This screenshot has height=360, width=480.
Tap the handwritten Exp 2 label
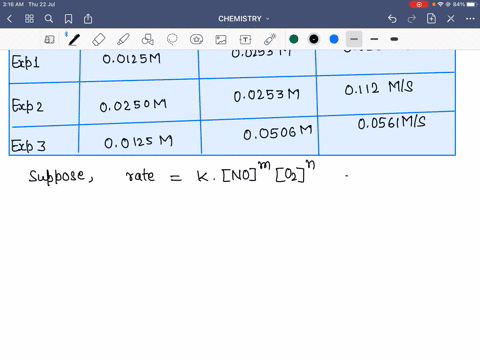pos(27,106)
